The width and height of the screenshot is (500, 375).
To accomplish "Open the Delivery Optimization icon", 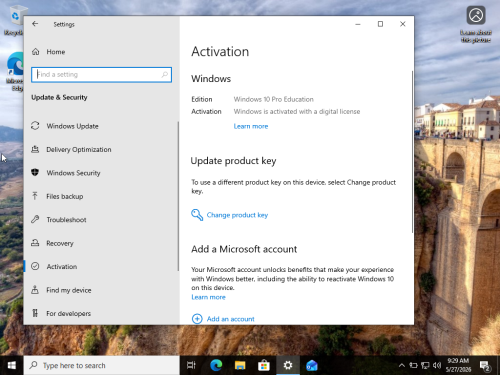I will (x=35, y=149).
